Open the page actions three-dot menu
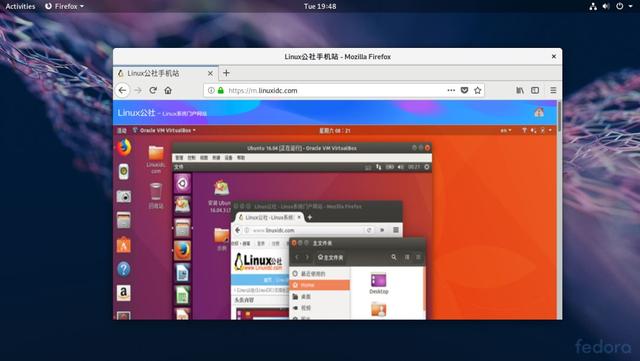Image resolution: width=640 pixels, height=361 pixels. [x=451, y=90]
